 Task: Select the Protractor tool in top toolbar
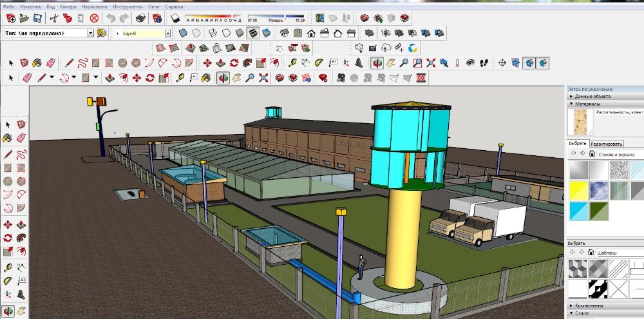click(319, 63)
